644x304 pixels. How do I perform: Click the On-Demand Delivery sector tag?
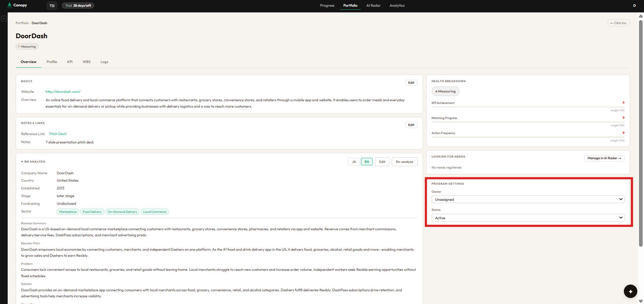122,212
